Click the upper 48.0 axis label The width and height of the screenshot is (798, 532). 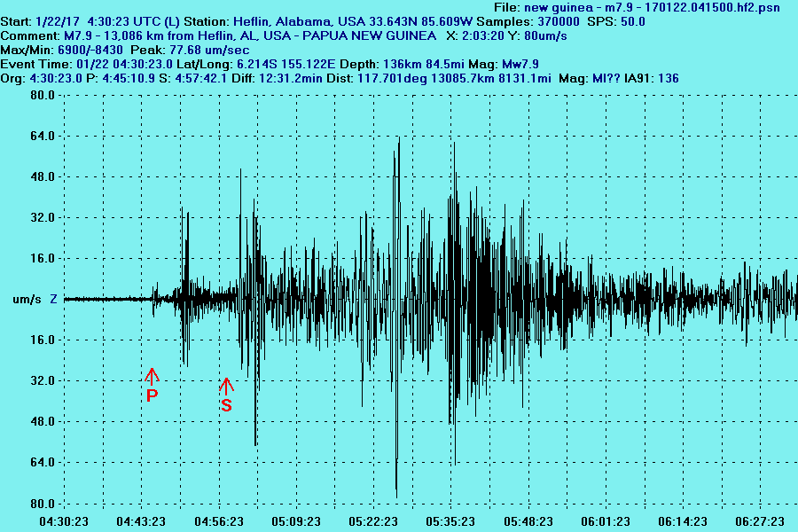pos(43,176)
